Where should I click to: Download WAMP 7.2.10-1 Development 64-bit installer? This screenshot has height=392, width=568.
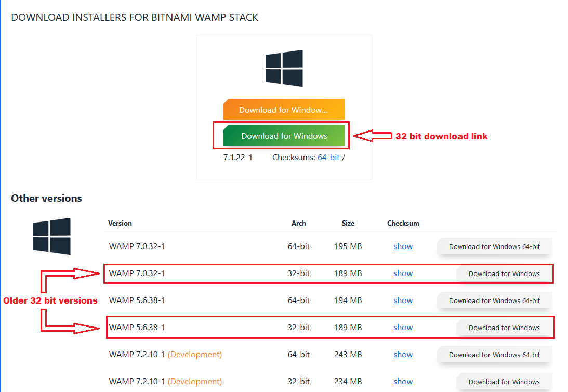494,355
